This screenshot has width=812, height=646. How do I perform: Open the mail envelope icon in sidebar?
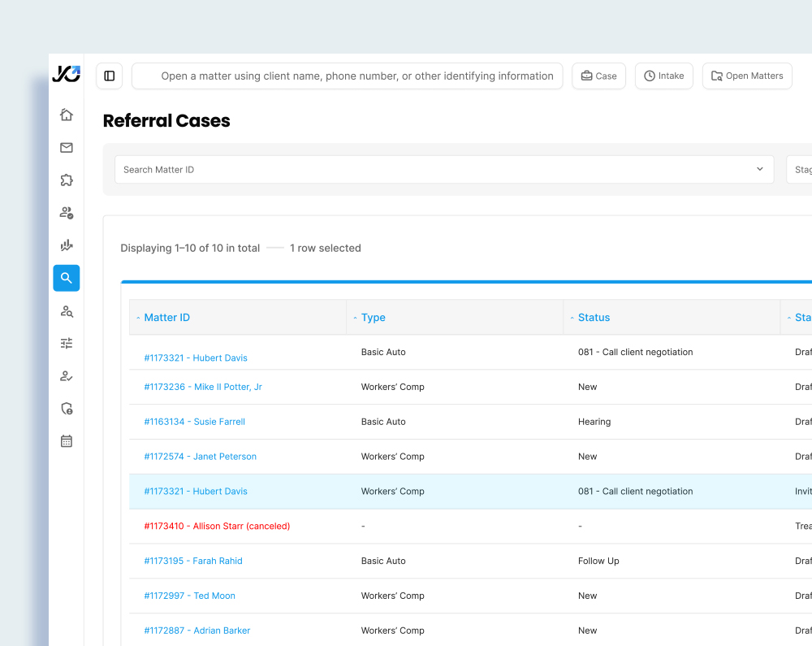67,148
